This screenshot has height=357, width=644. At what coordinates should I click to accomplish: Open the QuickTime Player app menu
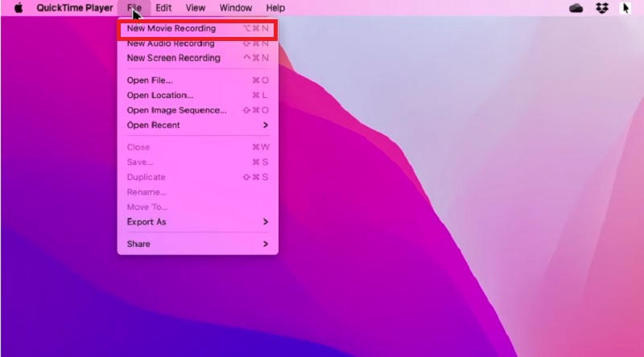[75, 8]
